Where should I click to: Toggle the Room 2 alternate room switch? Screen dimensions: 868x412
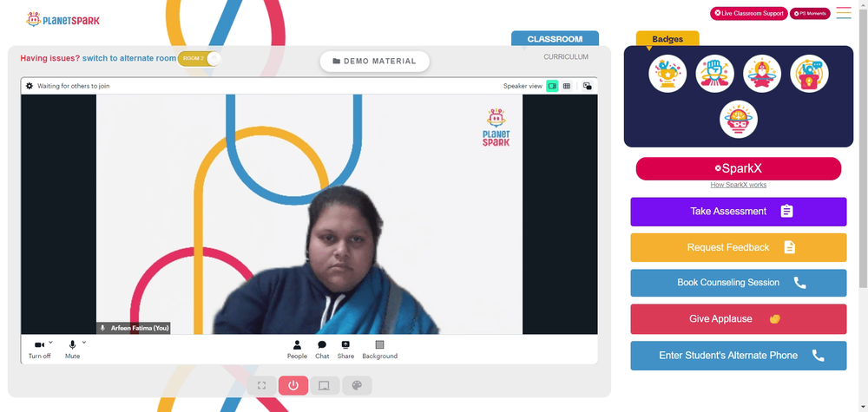click(x=199, y=58)
